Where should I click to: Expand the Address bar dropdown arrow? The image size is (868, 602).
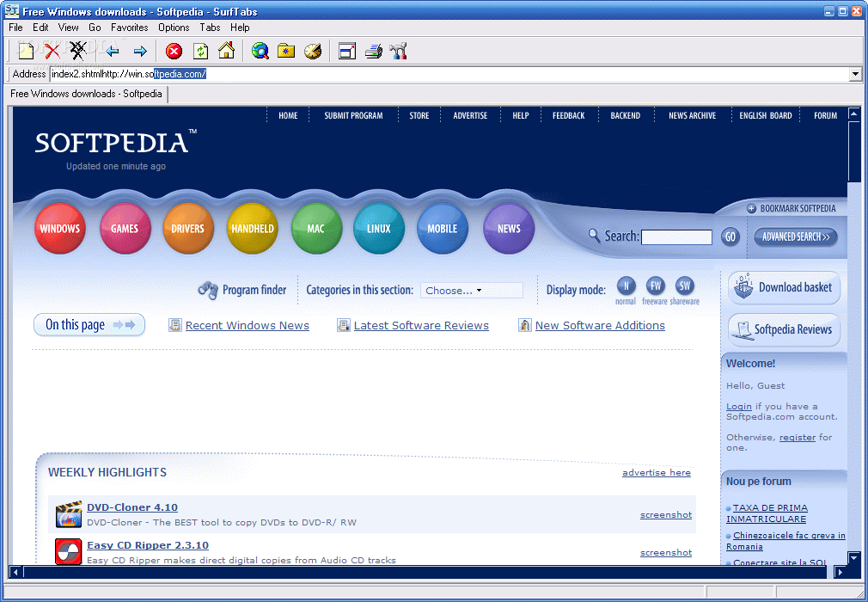[855, 74]
